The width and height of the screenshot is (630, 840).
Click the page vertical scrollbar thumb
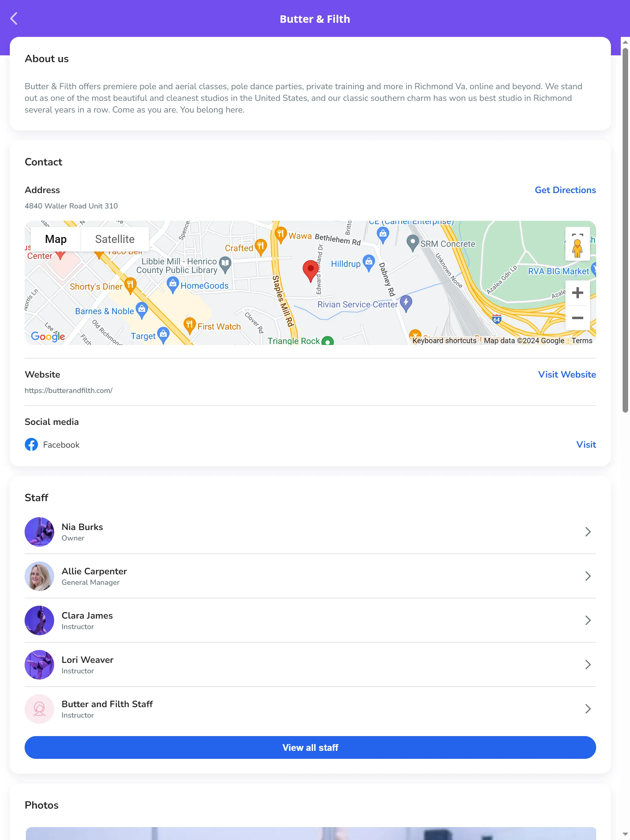(x=625, y=230)
